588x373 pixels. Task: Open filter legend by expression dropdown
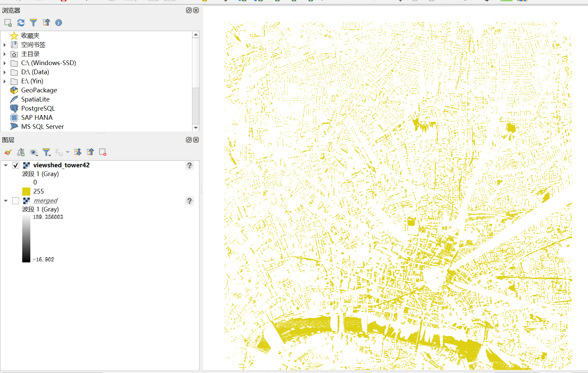[68, 152]
